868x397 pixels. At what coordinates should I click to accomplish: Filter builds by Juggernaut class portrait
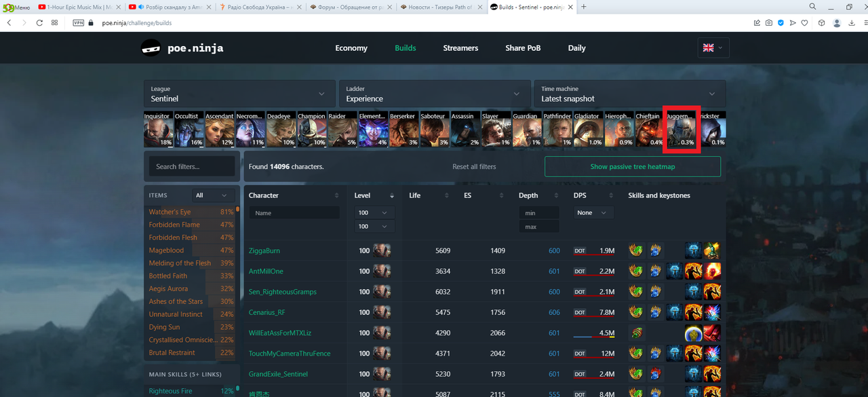click(681, 129)
